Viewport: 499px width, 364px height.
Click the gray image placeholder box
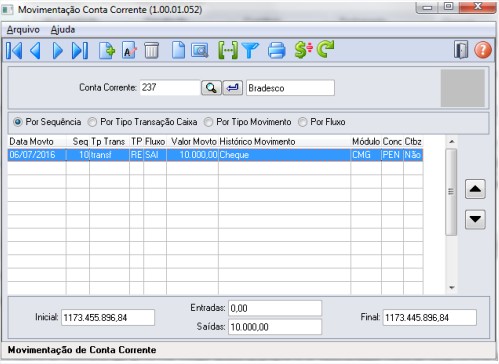[463, 88]
